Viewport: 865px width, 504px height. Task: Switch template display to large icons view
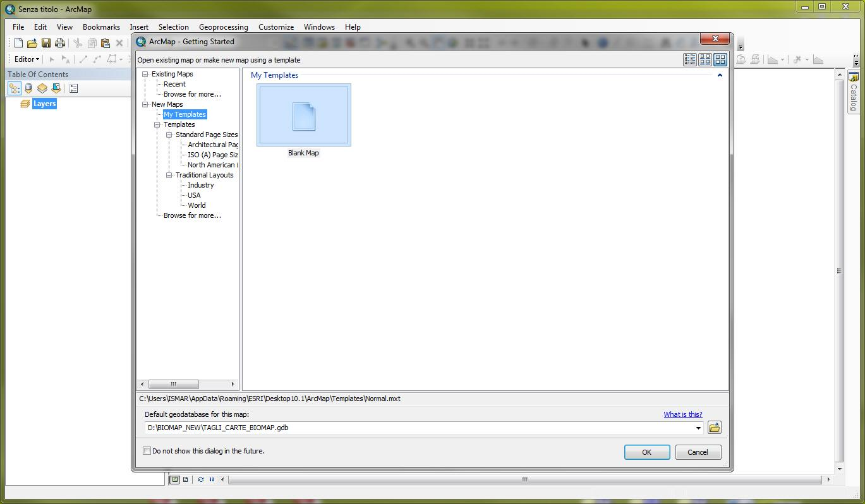(720, 59)
